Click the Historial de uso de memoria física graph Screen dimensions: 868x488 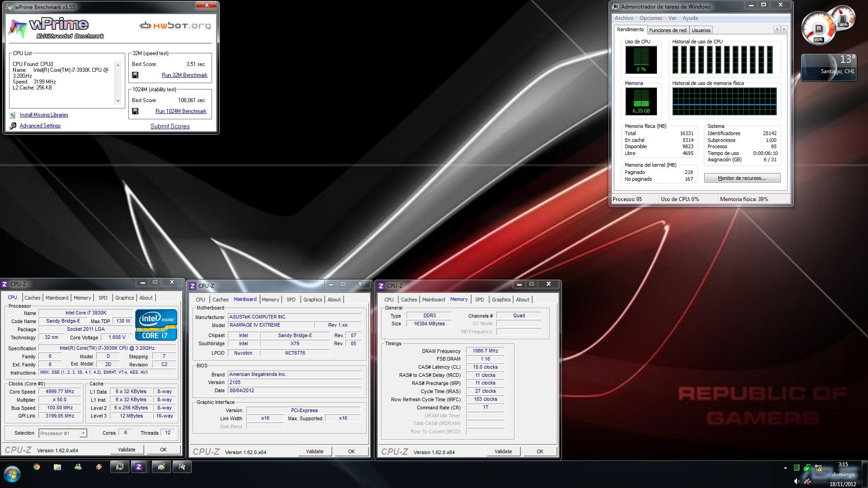[724, 101]
